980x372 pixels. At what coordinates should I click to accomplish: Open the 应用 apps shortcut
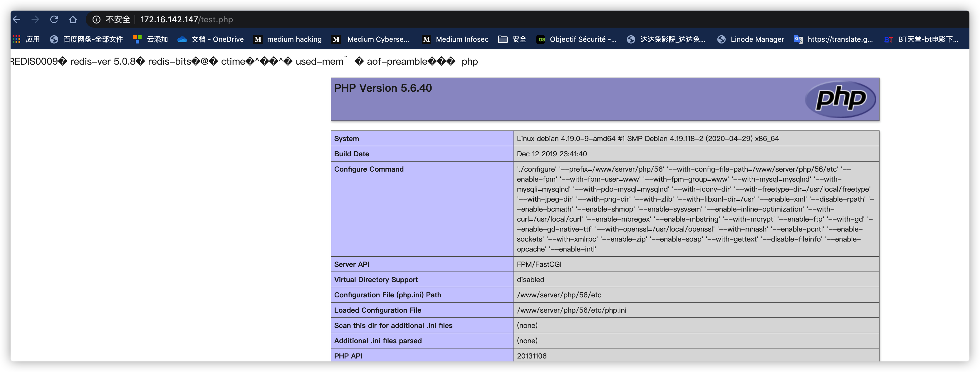(26, 39)
